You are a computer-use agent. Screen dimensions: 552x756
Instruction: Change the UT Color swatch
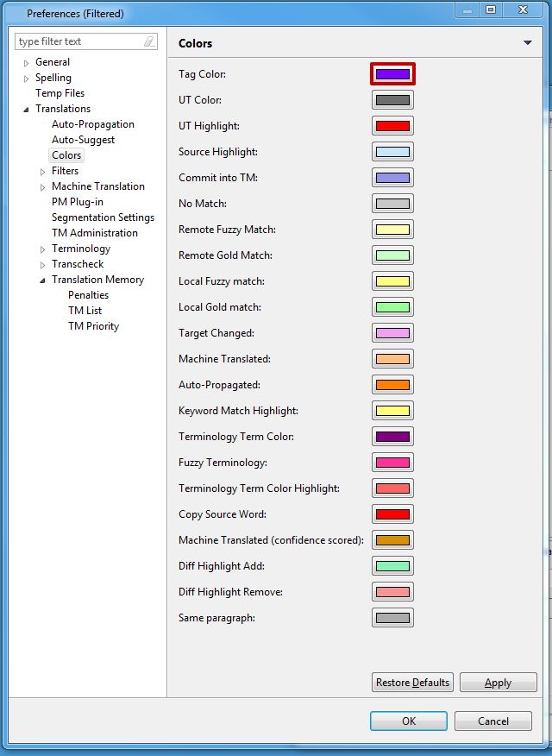click(392, 100)
